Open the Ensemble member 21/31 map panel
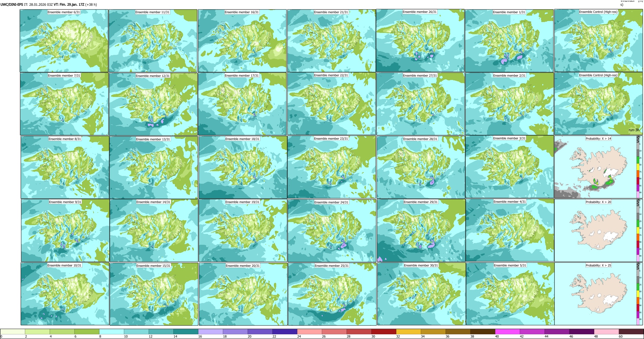The height and width of the screenshot is (339, 644). 331,41
